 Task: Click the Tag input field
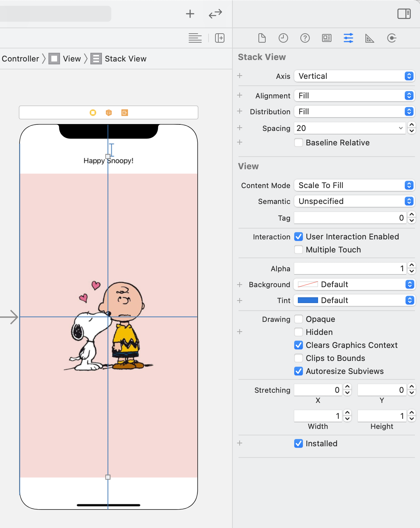point(350,218)
